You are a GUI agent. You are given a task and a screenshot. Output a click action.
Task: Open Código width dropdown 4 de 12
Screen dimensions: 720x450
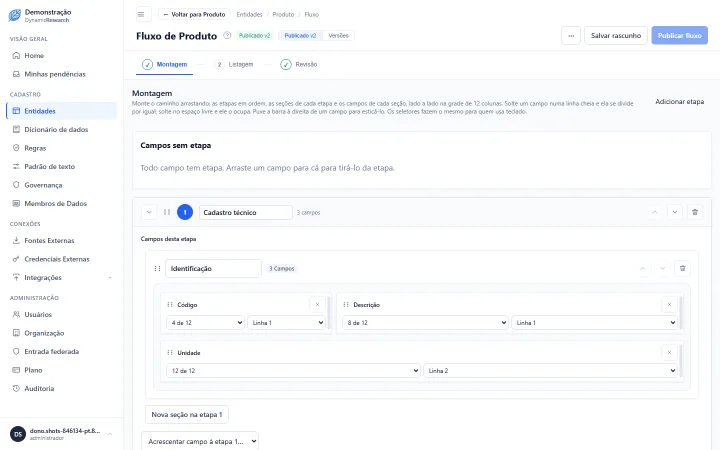pyautogui.click(x=205, y=323)
